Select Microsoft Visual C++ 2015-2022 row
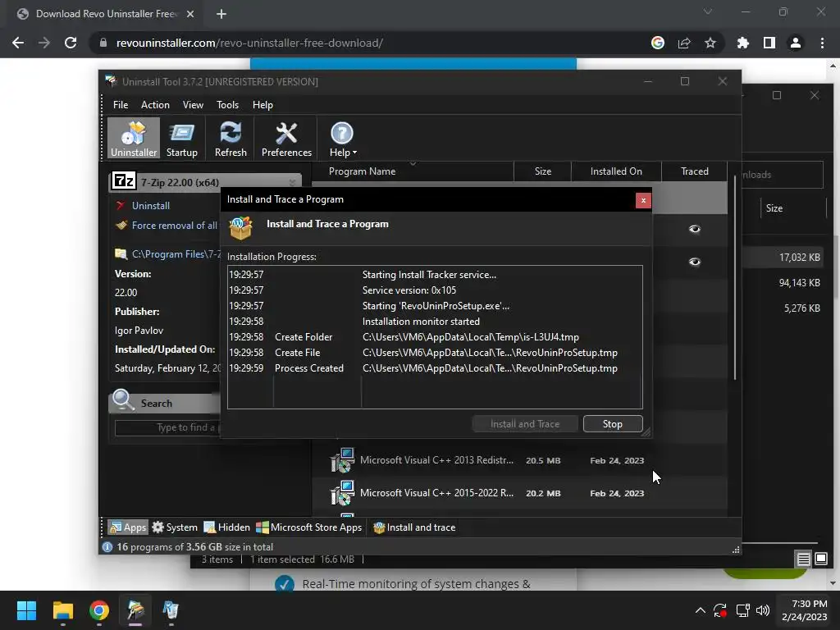Screen dimensions: 840x630 pyautogui.click(x=519, y=493)
